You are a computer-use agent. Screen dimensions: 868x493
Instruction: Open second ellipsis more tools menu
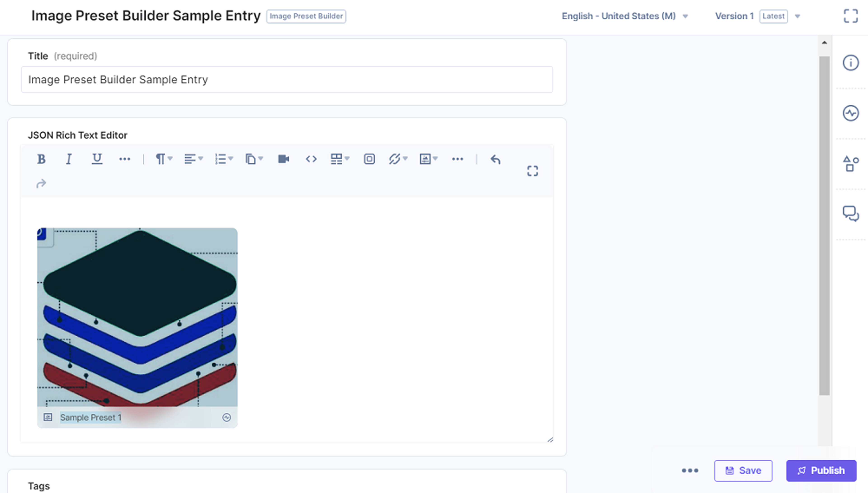457,159
